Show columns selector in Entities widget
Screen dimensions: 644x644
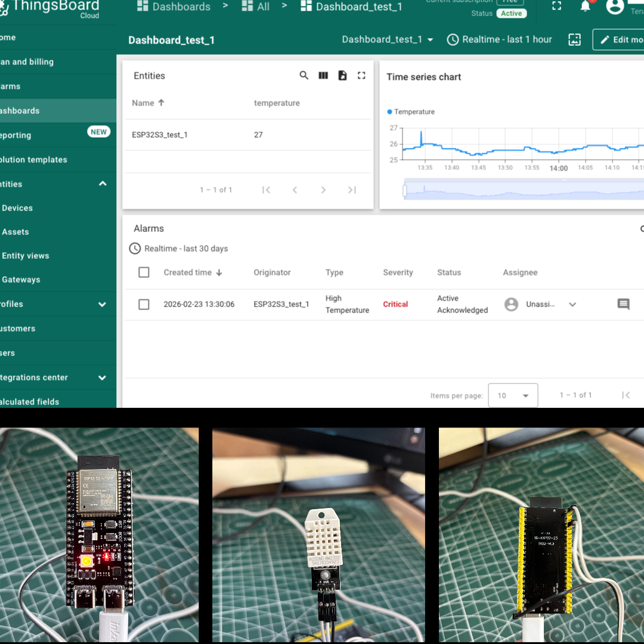point(323,75)
